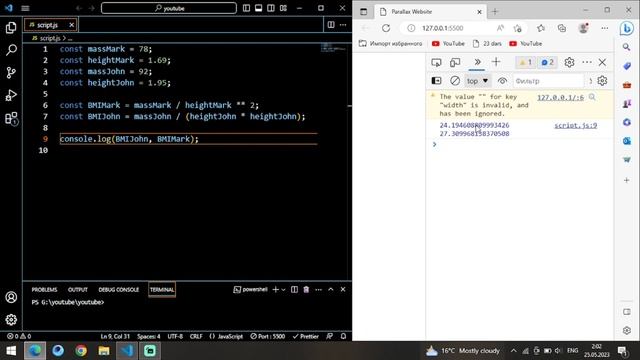Toggle the primary sidebar layout button
This screenshot has height=360, width=640.
click(x=246, y=8)
